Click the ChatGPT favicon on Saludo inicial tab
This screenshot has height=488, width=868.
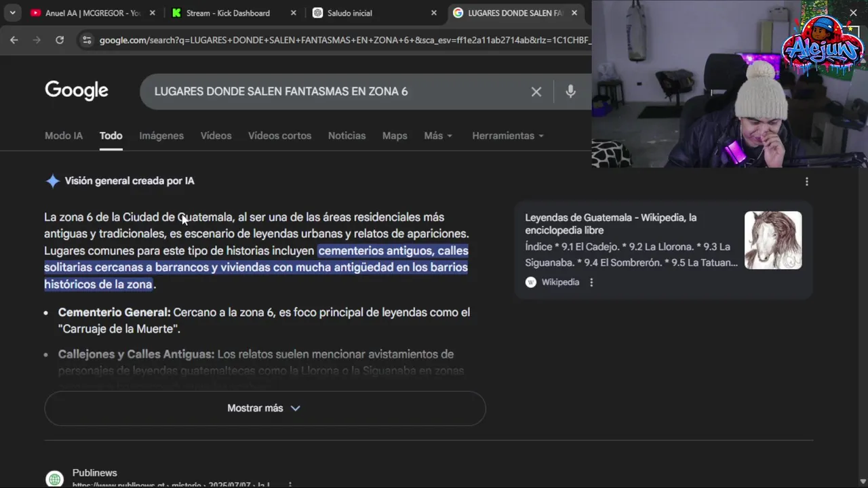pos(317,13)
